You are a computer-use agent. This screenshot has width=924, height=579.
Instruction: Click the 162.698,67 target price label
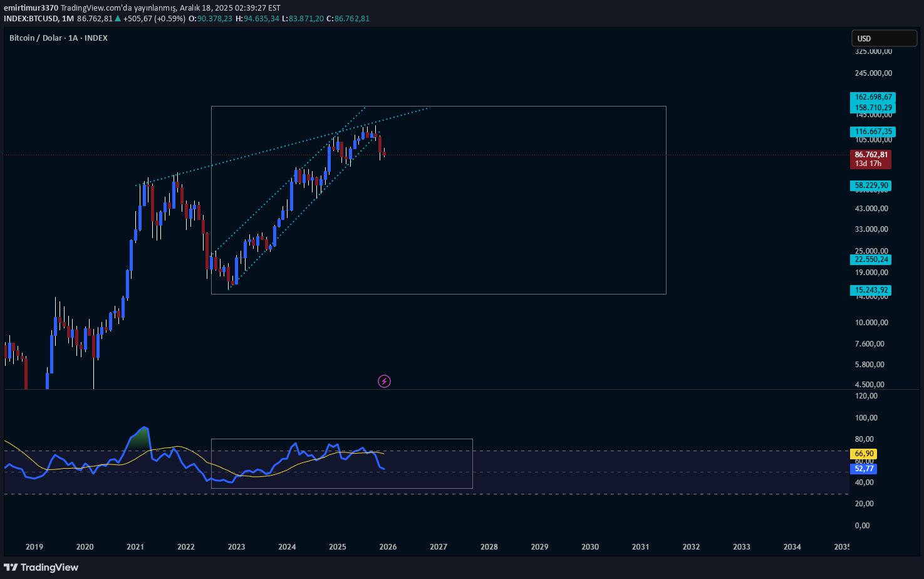tap(873, 97)
